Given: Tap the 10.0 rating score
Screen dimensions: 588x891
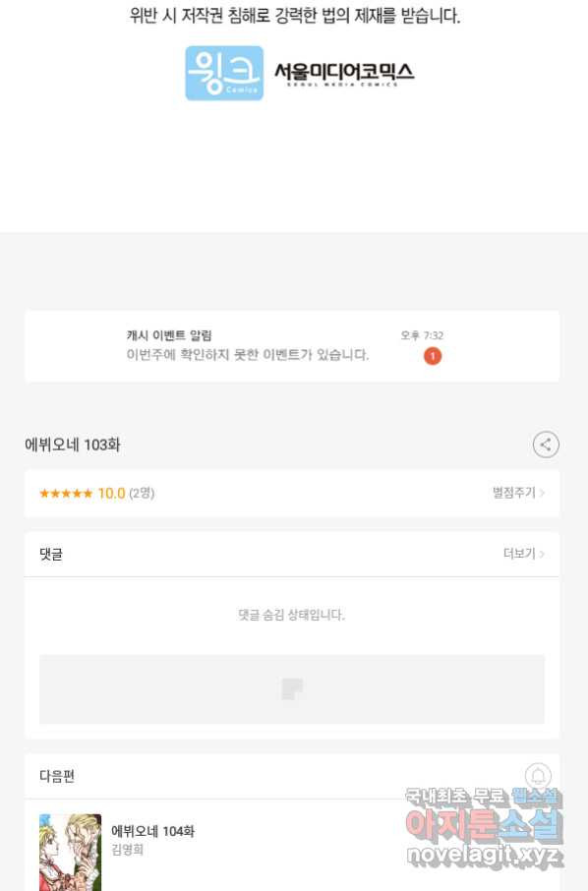Looking at the screenshot, I should tap(111, 494).
